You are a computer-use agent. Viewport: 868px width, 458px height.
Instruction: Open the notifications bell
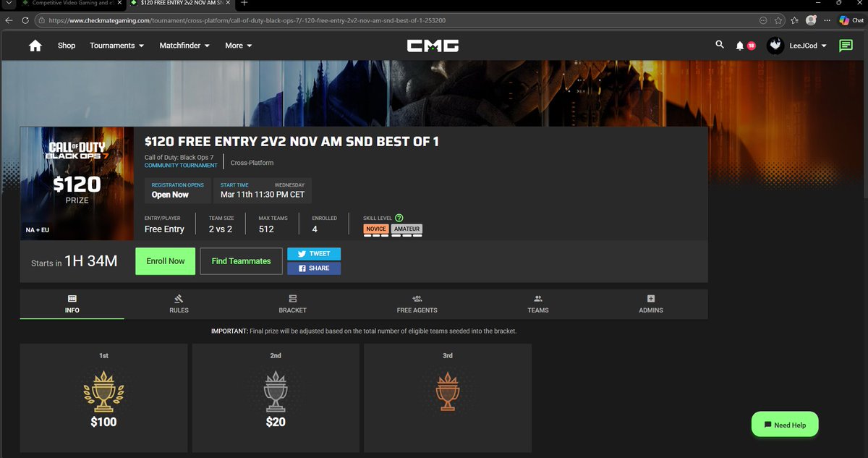pos(739,46)
